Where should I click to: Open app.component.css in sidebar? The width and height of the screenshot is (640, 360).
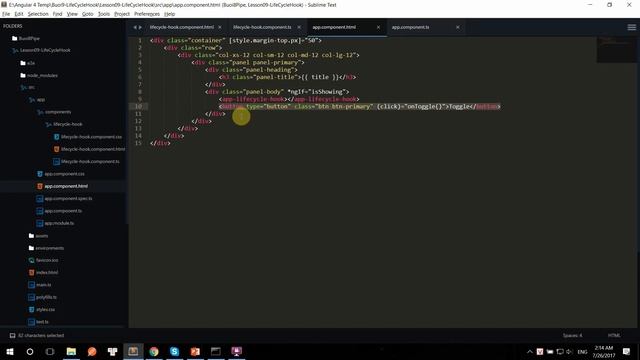[x=64, y=174]
